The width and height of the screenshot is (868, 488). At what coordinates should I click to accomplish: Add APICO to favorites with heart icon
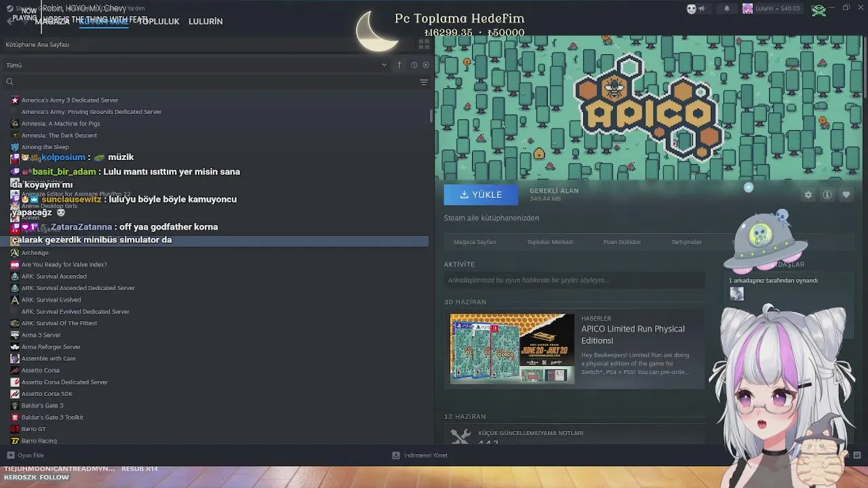[846, 195]
